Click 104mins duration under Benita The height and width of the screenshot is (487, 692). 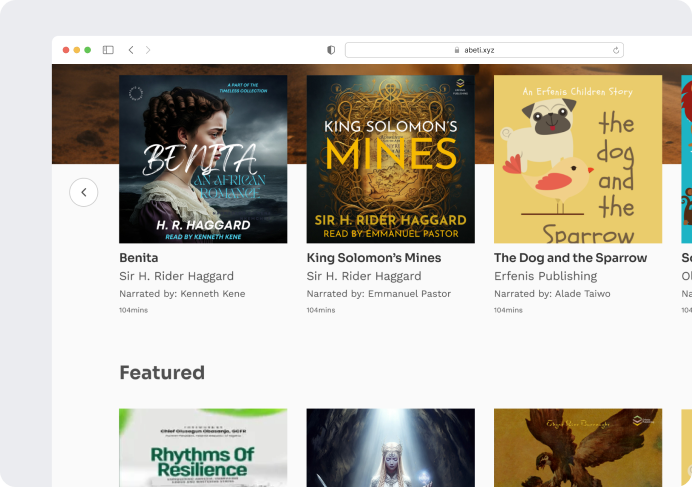[x=133, y=310]
